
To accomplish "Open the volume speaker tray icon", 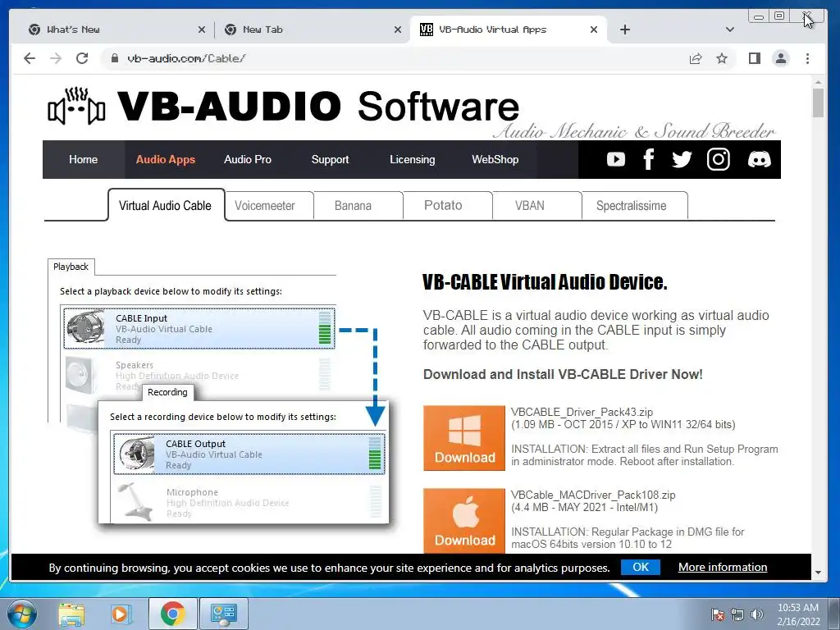I will pos(756,614).
